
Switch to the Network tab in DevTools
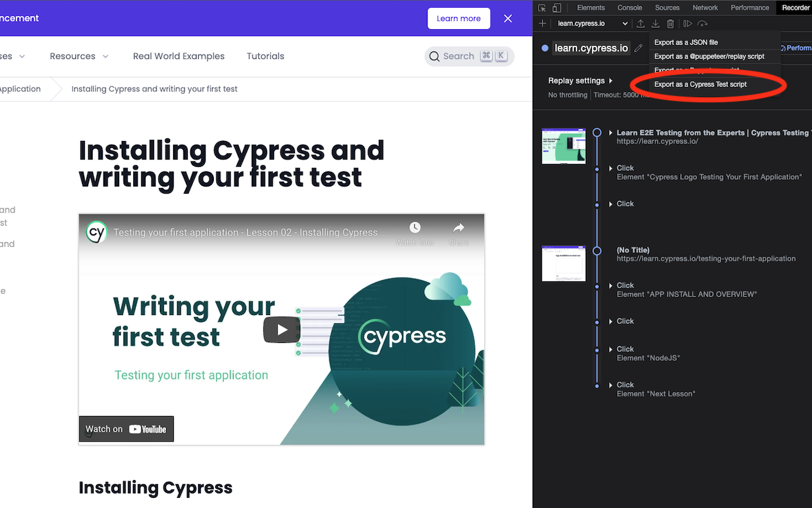tap(705, 8)
